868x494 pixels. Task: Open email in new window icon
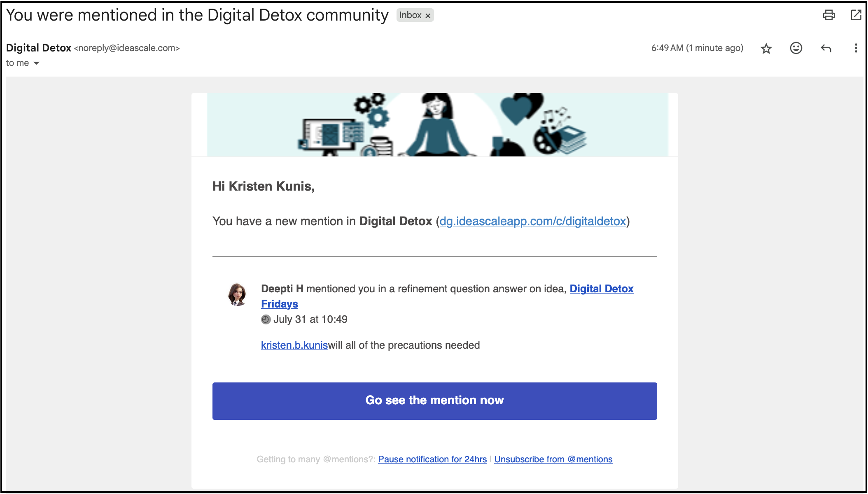(x=856, y=15)
